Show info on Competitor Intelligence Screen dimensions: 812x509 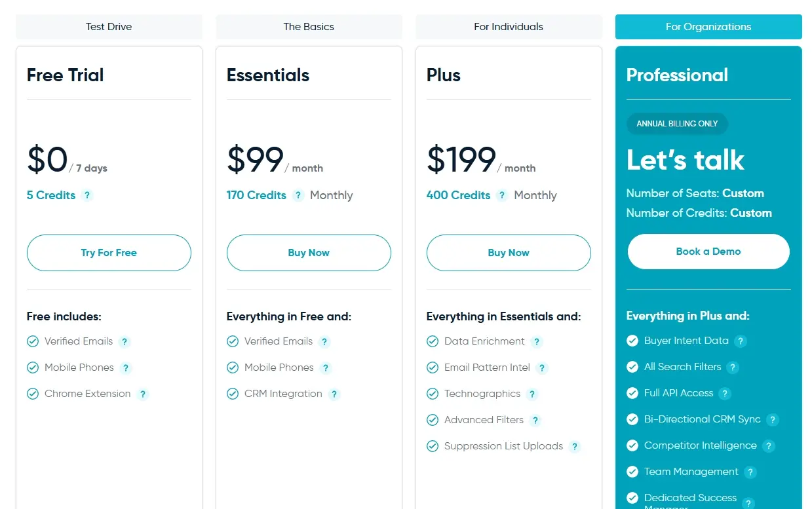pyautogui.click(x=769, y=445)
